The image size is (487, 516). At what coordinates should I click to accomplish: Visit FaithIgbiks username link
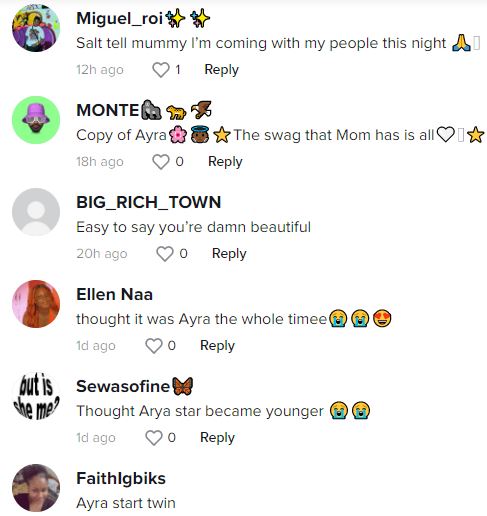point(121,479)
